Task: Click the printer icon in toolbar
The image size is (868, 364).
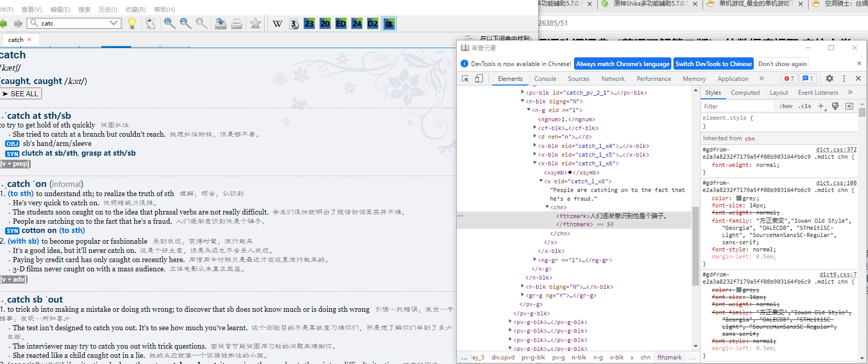Action: (237, 24)
